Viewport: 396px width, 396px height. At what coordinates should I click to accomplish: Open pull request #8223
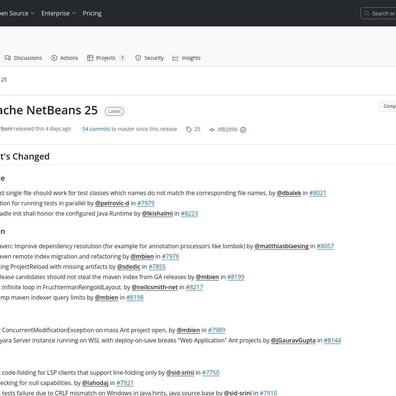pos(189,213)
